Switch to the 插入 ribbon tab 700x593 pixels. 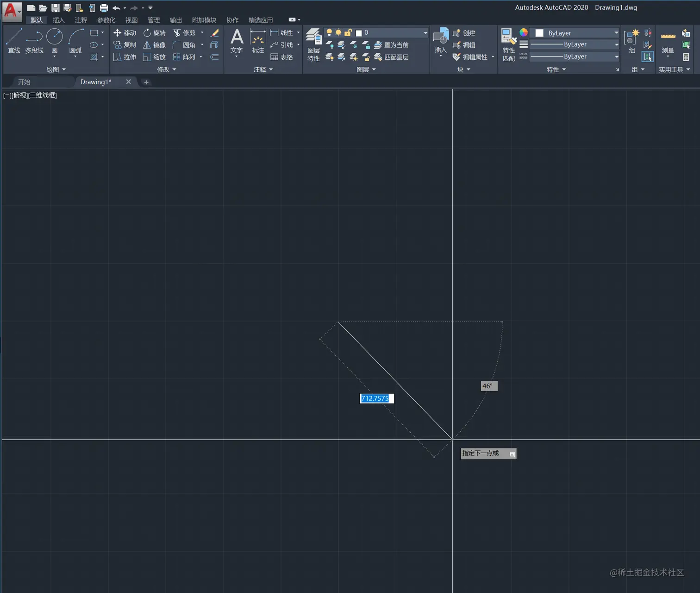(59, 20)
